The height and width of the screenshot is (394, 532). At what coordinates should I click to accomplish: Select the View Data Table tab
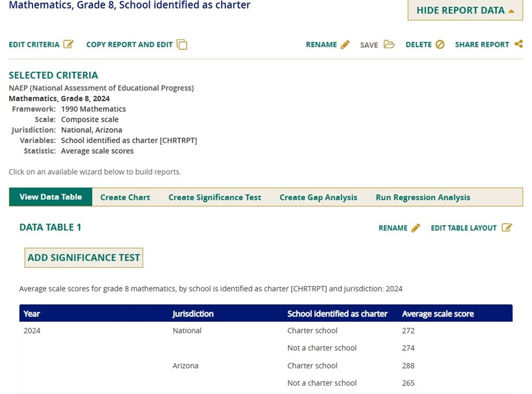point(51,197)
